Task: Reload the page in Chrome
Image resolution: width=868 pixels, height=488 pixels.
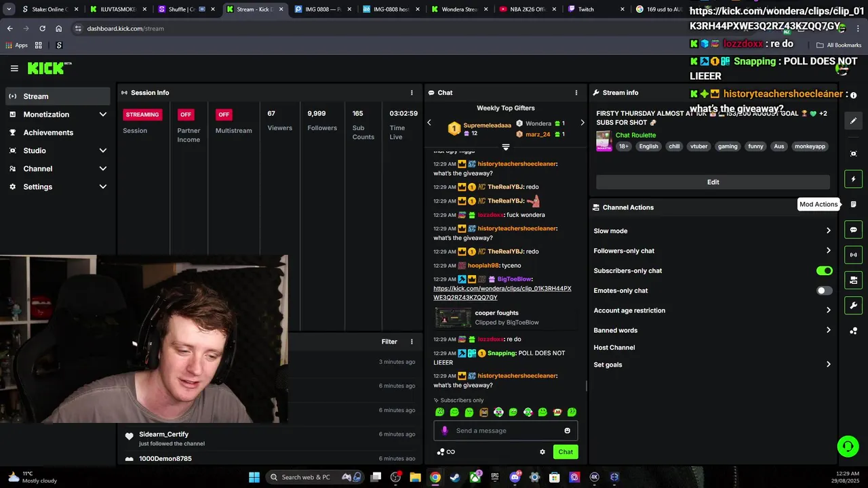Action: click(x=42, y=28)
